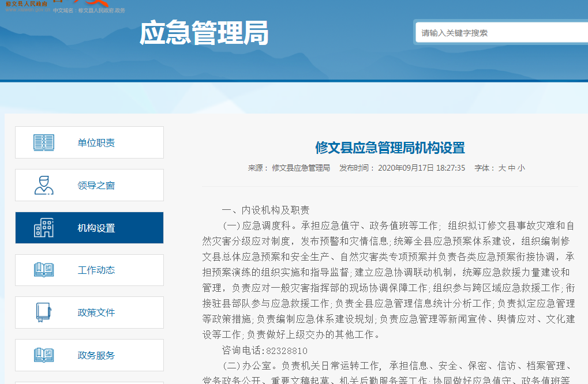Open the 领导之窗 sidebar menu item
Image resolution: width=588 pixels, height=384 pixels.
click(96, 186)
